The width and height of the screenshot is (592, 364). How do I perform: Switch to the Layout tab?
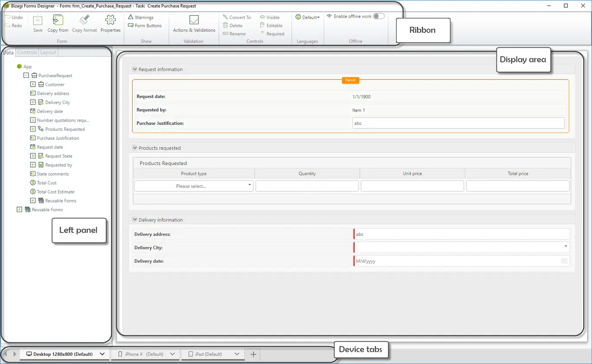[48, 52]
